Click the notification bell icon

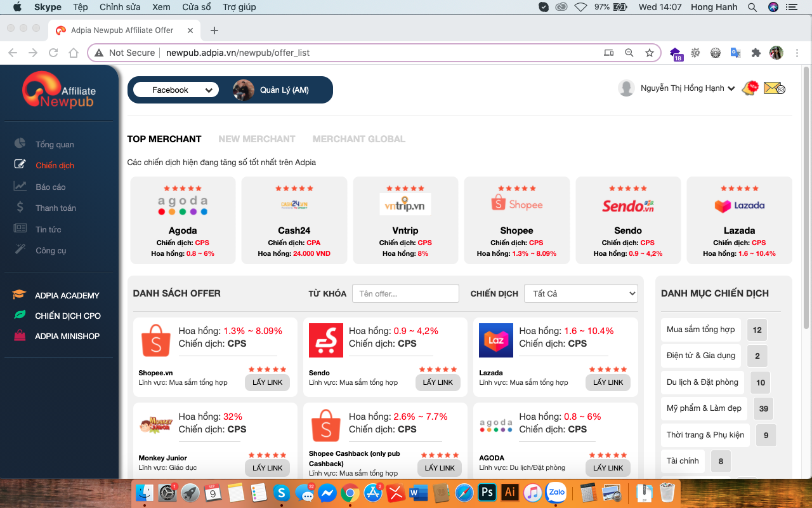(750, 88)
